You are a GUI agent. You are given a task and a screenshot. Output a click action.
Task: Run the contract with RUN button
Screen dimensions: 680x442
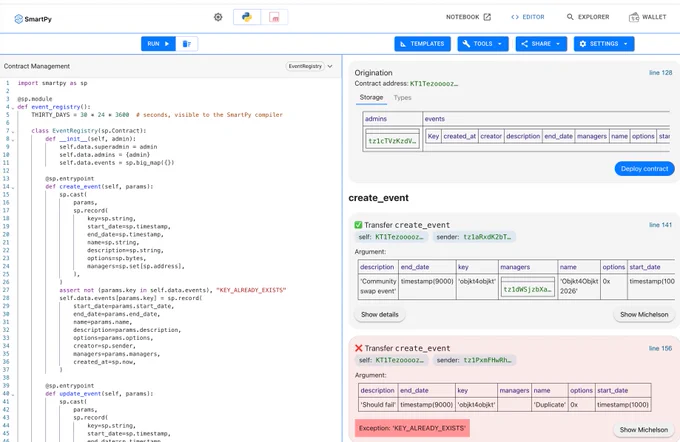[158, 44]
